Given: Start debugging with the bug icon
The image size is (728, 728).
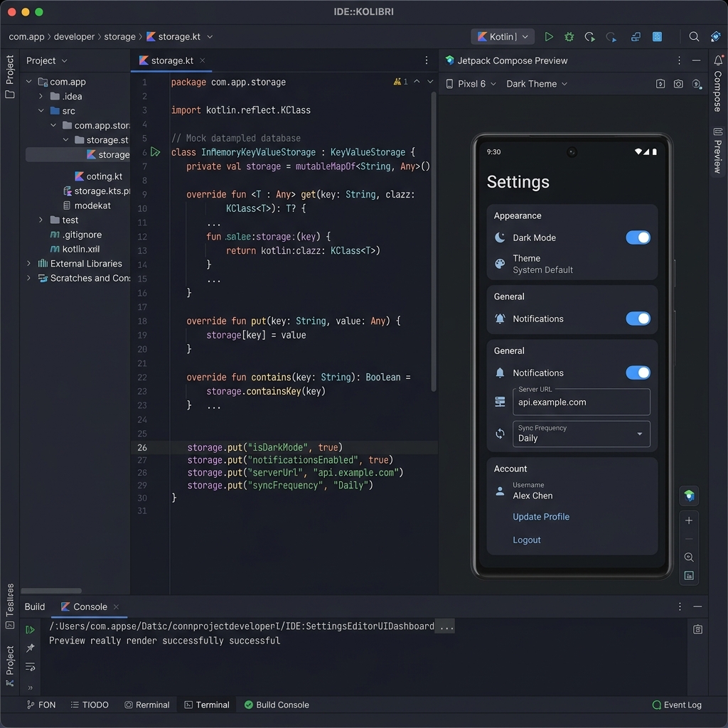Looking at the screenshot, I should coord(569,37).
